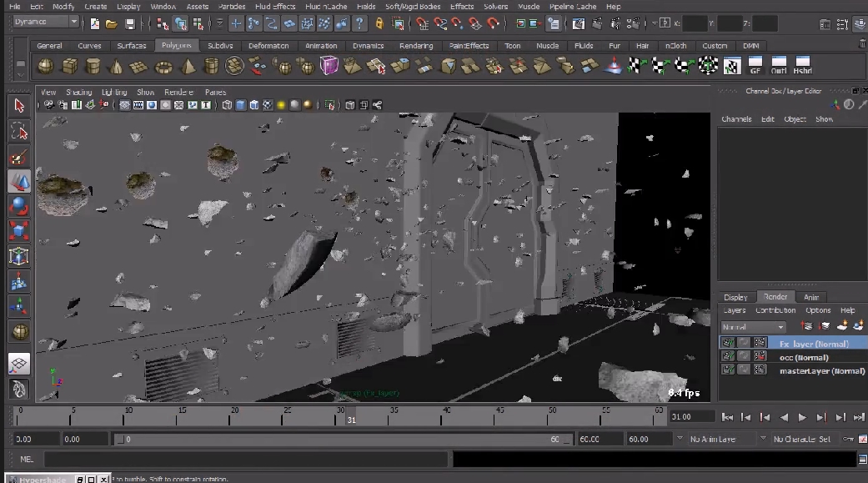Open the shelf options arrow menu
This screenshot has height=483, width=868.
(21, 74)
